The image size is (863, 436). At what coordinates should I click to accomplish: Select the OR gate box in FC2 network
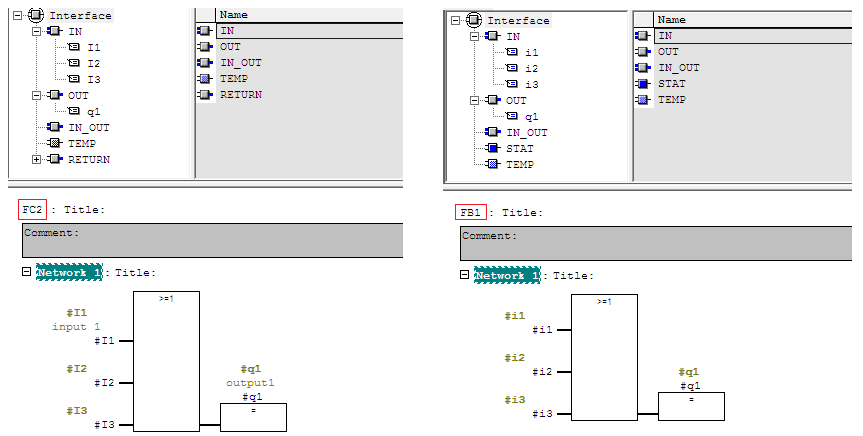coord(166,360)
